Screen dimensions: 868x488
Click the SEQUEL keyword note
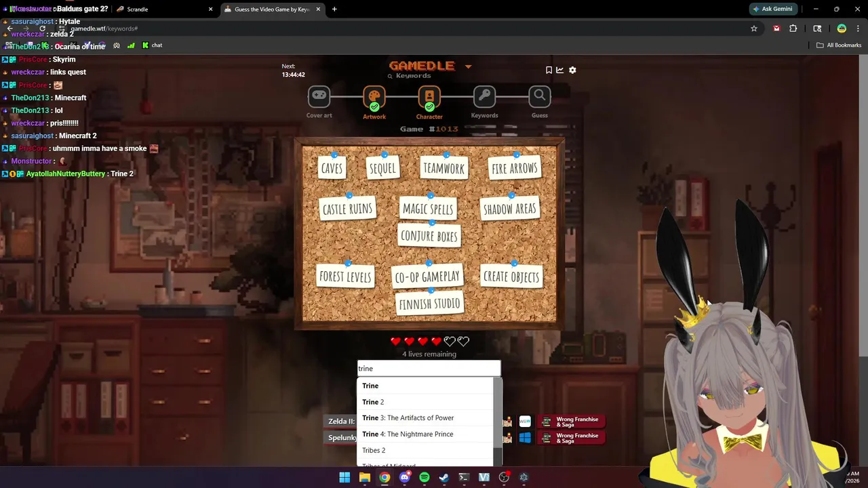pos(382,168)
